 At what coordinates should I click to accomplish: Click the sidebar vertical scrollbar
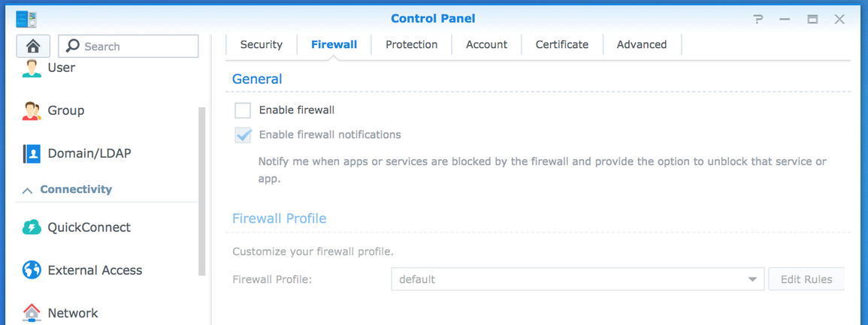(201, 191)
